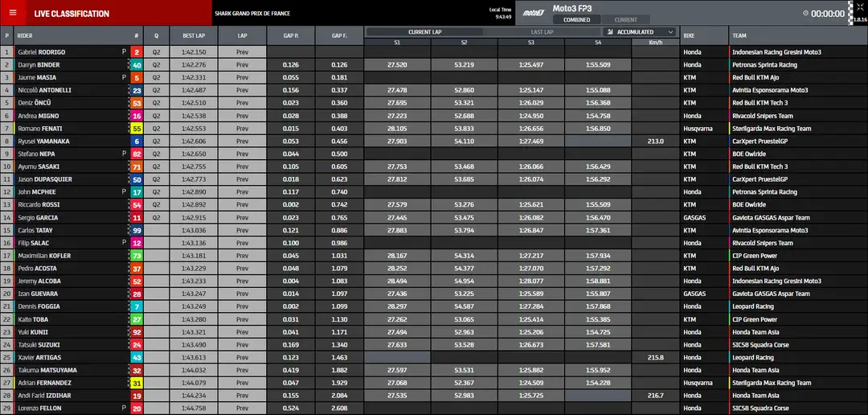Click Fernandez's S1 time 27.068
The height and width of the screenshot is (415, 868).
click(398, 383)
